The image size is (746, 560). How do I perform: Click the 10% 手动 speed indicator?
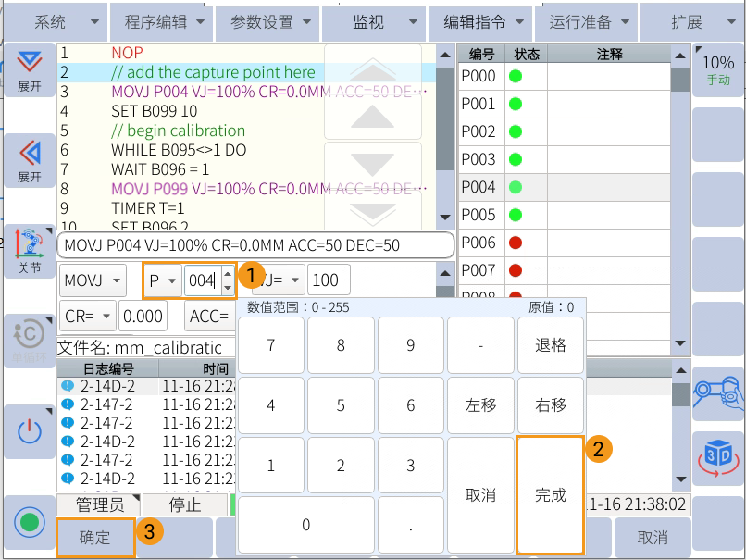pyautogui.click(x=718, y=70)
